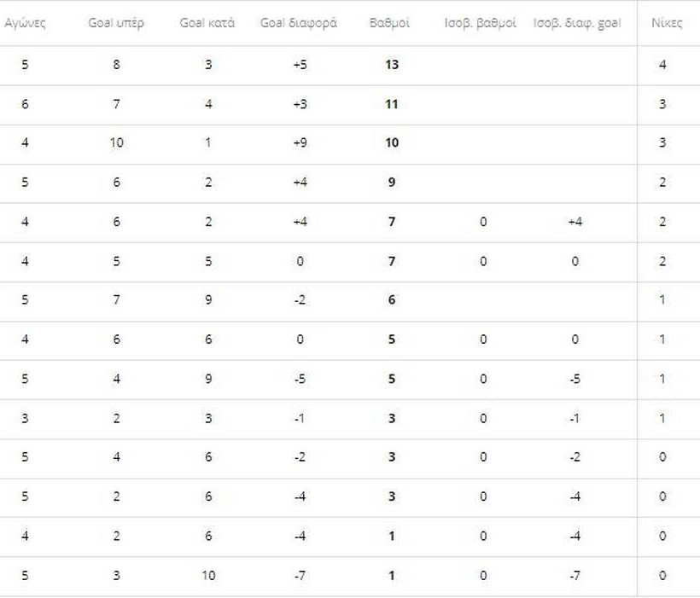The height and width of the screenshot is (598, 700).
Task: Click the 8 in Goal υπέρ column
Action: (116, 65)
